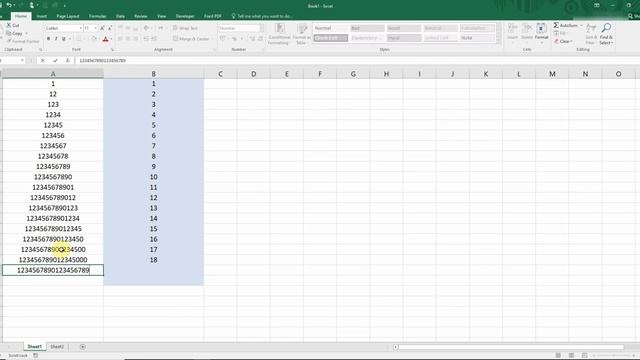Toggle Wrap Text

click(x=185, y=28)
